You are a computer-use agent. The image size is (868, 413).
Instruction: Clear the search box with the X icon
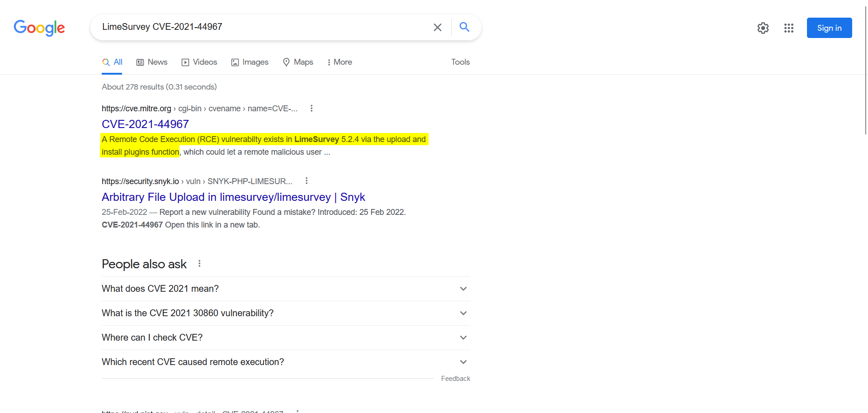point(437,28)
